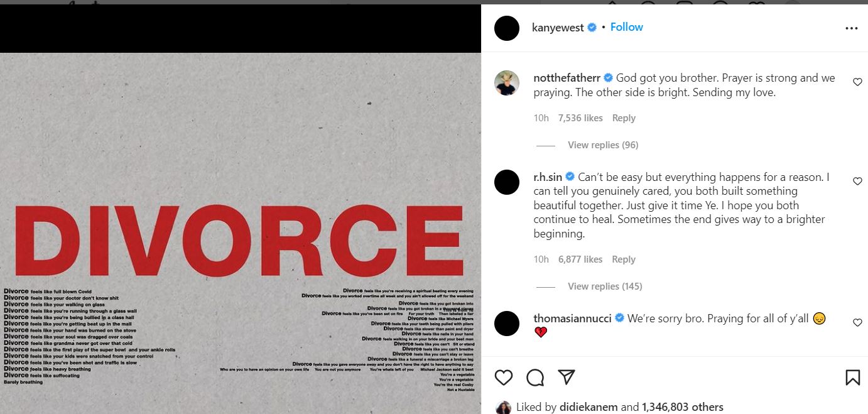Screen dimensions: 868x414
Task: View 7,536 likes on first comment
Action: point(580,118)
